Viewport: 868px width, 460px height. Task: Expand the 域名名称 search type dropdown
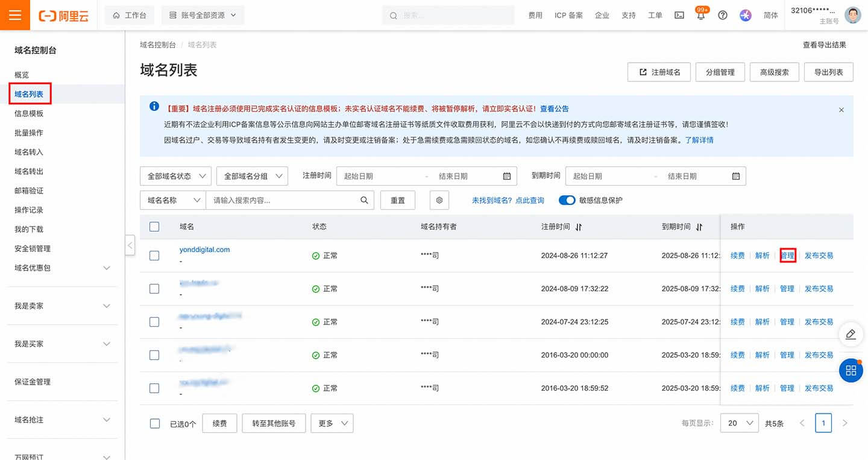(173, 200)
